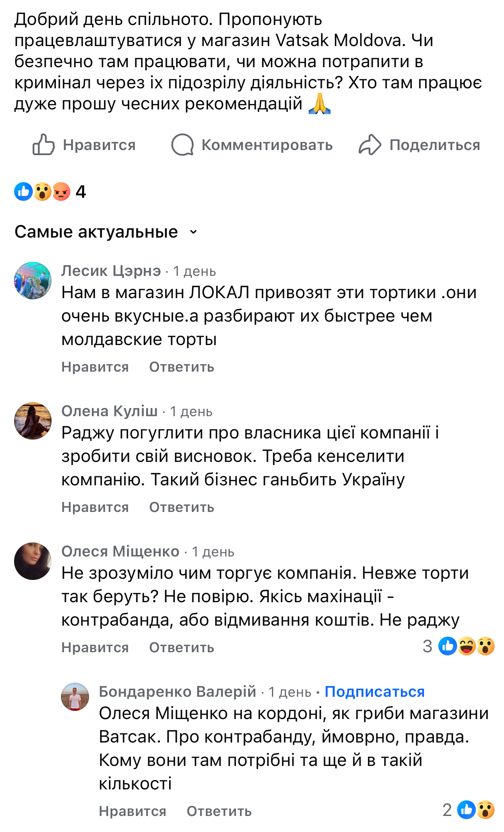Reply to Олена Куліш's comment
Image resolution: width=504 pixels, height=832 pixels.
182,508
